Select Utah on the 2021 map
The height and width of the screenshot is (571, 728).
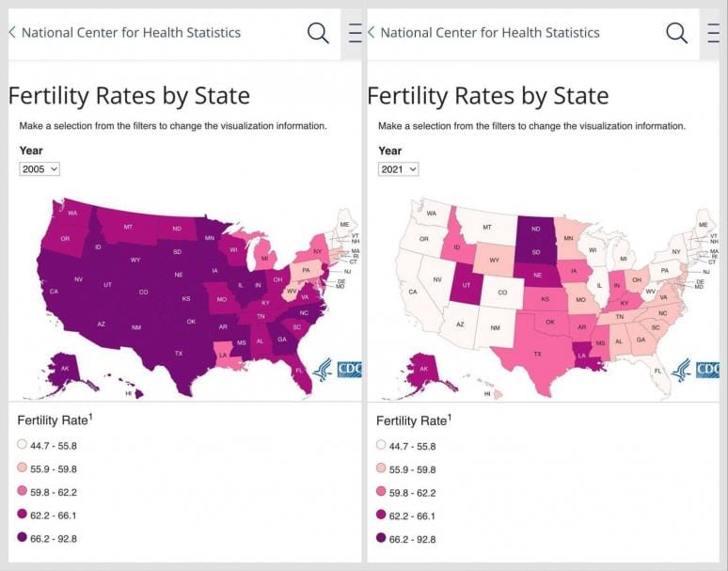click(466, 284)
